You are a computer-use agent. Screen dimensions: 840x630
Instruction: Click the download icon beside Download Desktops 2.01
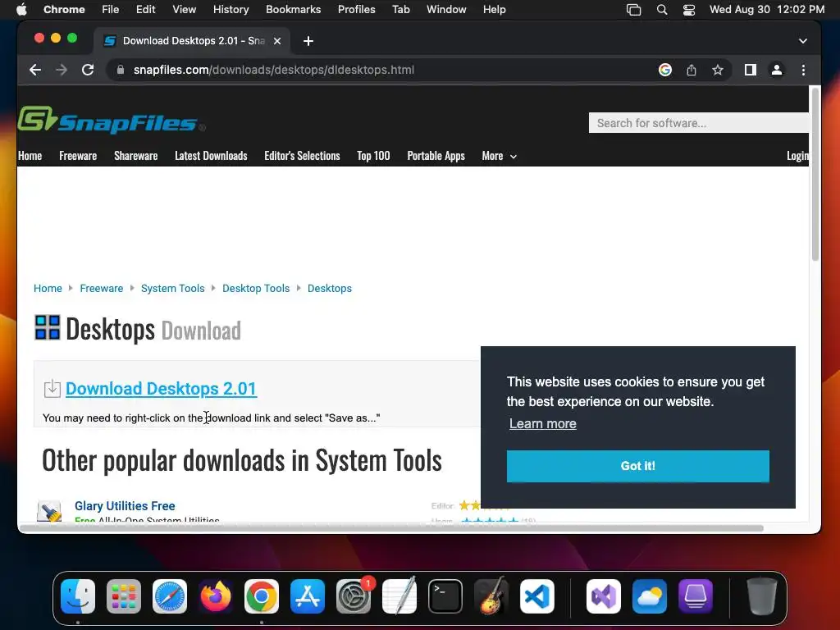point(52,388)
